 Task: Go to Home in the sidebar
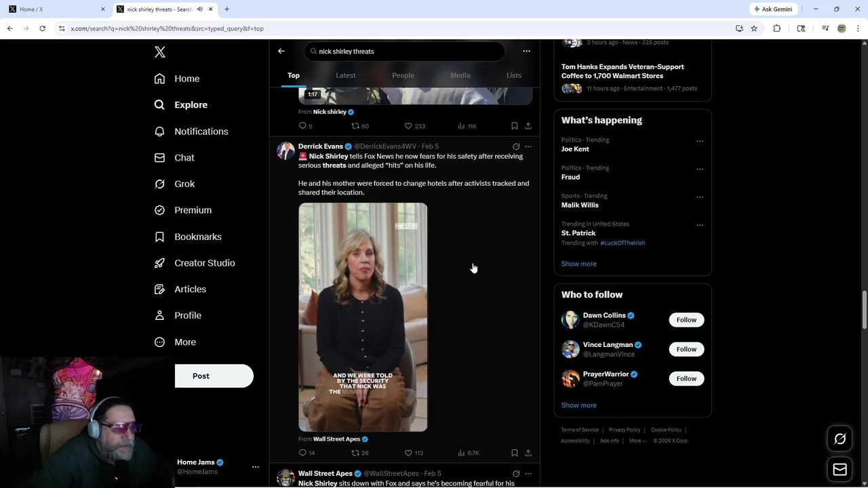[x=177, y=79]
